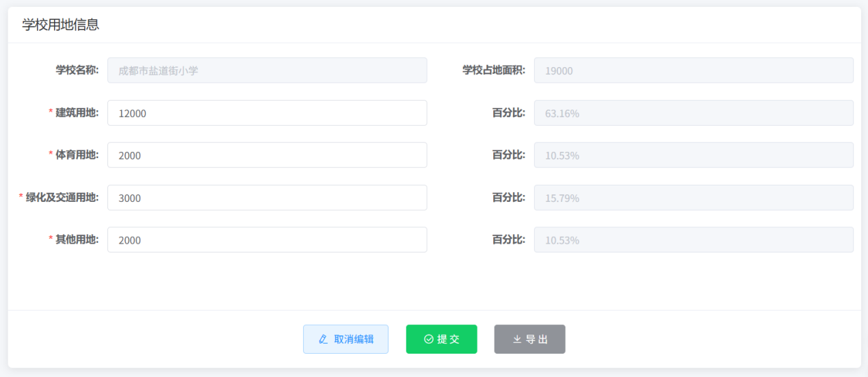Select the 体育用地 input field

[x=267, y=155]
